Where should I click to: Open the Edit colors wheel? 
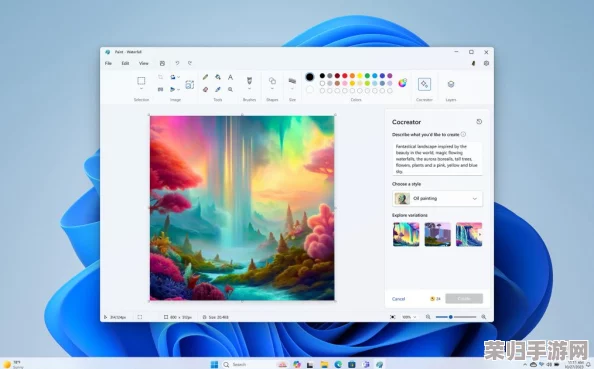coord(402,83)
